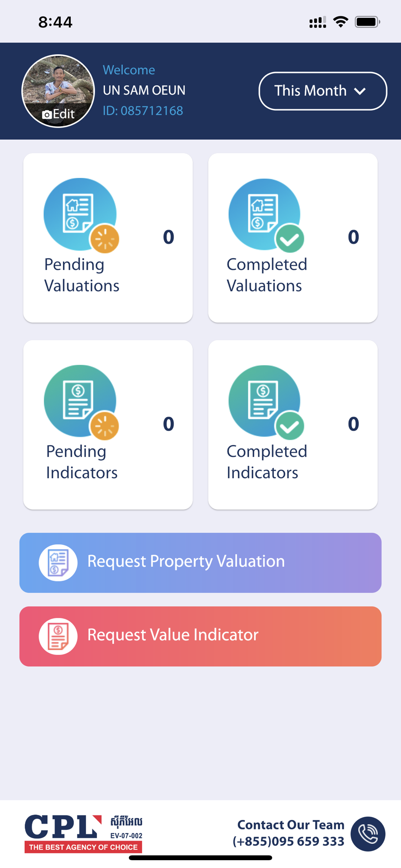The image size is (401, 868).
Task: Tap the profile photo thumbnail
Action: (58, 91)
